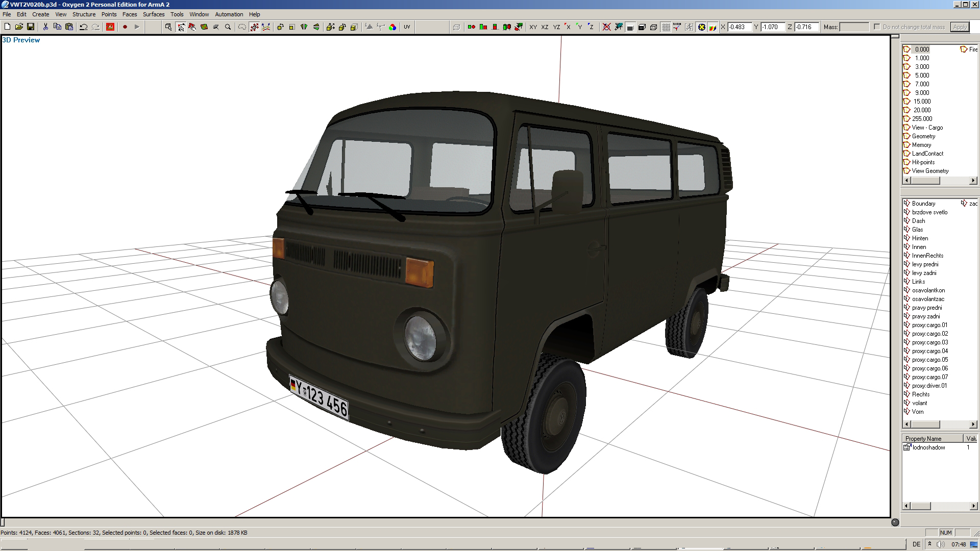This screenshot has width=980, height=551.
Task: Click the NORM normals toolbar icon
Action: [x=677, y=27]
